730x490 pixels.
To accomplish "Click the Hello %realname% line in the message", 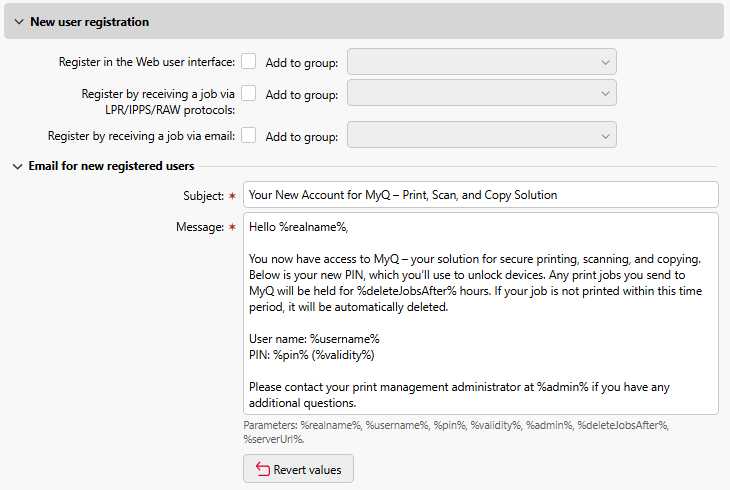I will (x=298, y=227).
